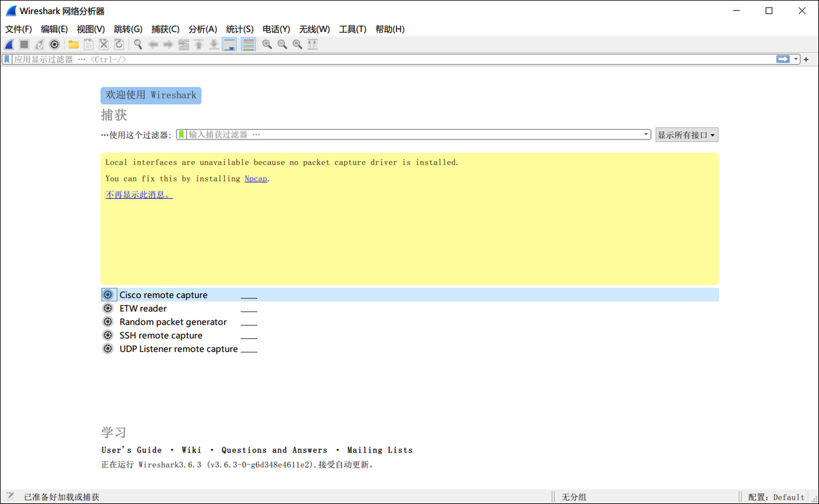
Task: Find a packet with magnifier icon
Action: (138, 44)
